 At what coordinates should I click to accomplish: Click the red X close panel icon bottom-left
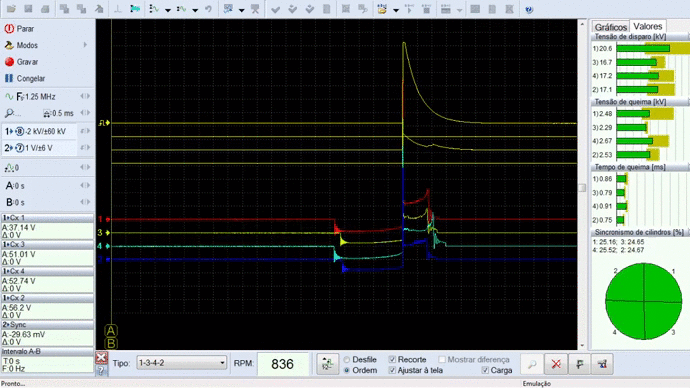[101, 358]
